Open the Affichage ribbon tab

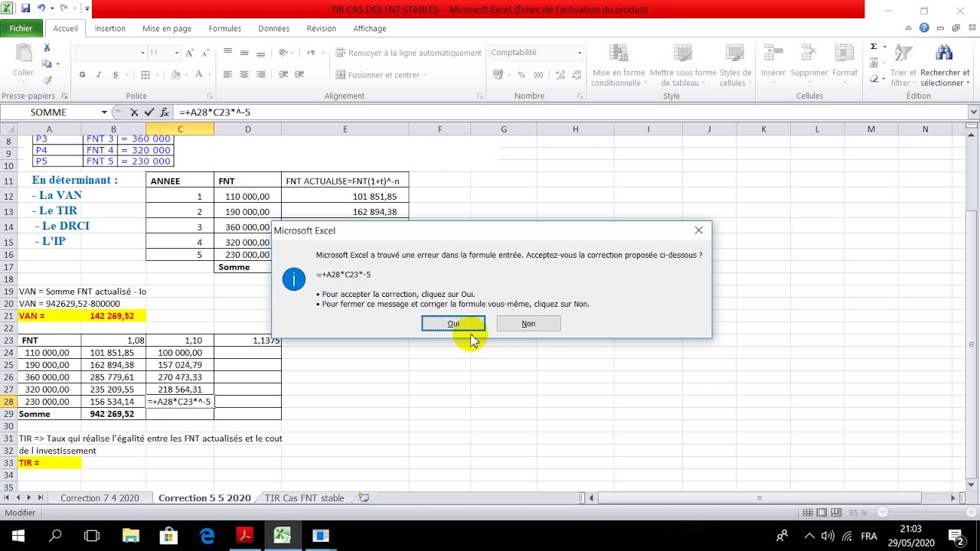point(370,28)
